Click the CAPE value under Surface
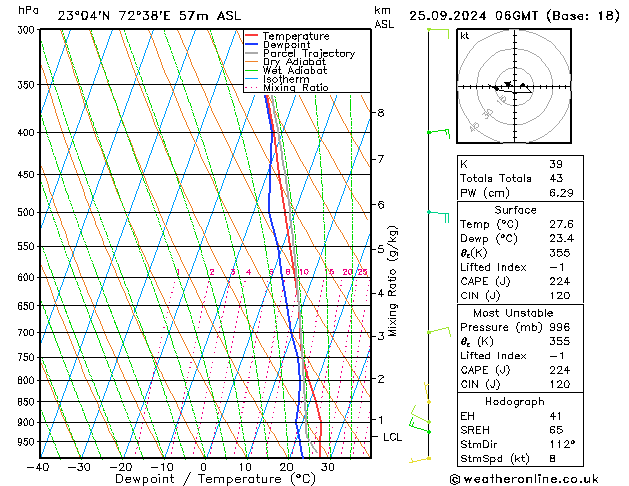 pyautogui.click(x=560, y=281)
